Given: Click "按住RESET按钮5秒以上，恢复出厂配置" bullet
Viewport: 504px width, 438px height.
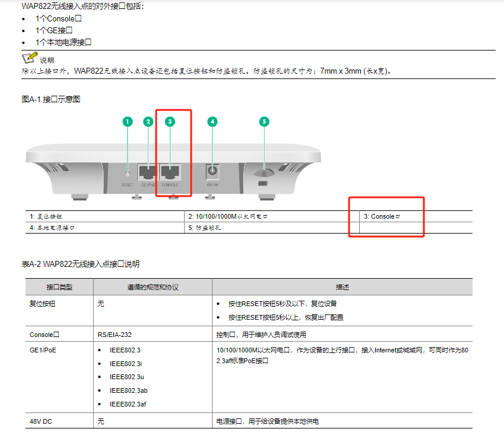Looking at the screenshot, I should point(286,317).
